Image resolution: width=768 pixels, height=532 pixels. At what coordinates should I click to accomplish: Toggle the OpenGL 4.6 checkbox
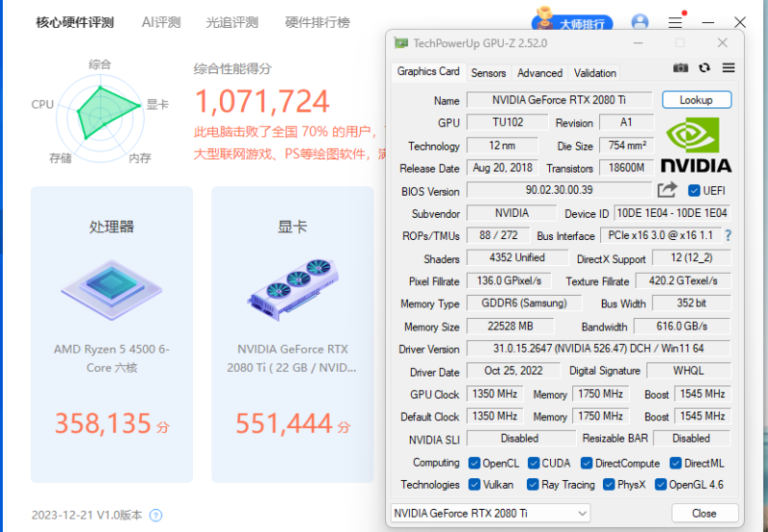point(660,485)
